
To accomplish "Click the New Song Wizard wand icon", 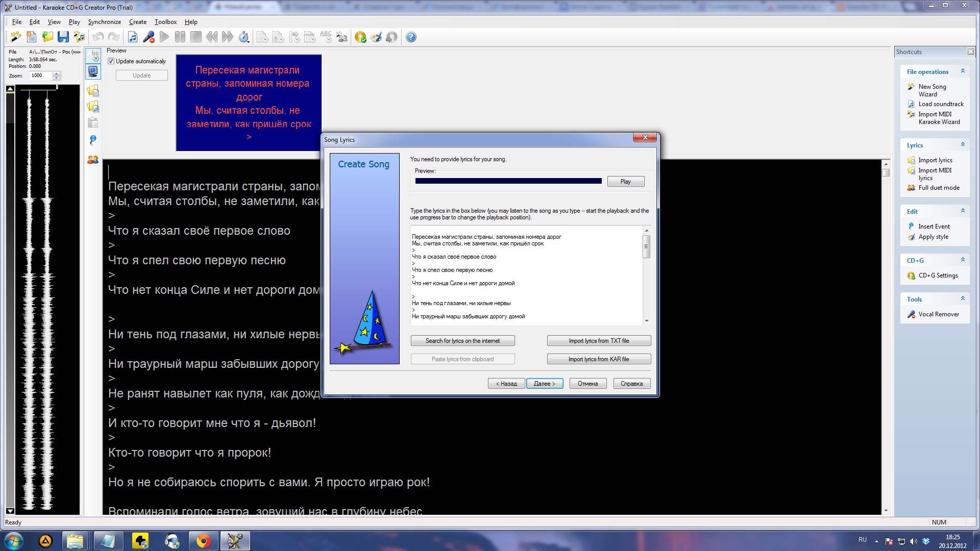I will click(16, 37).
